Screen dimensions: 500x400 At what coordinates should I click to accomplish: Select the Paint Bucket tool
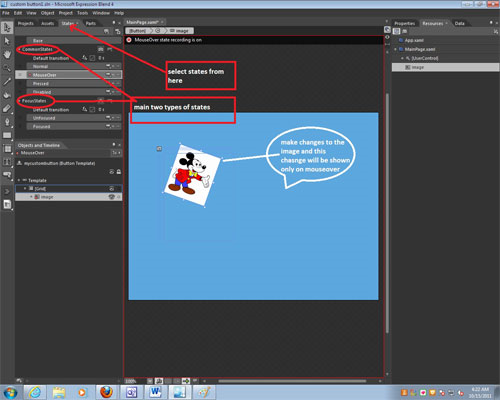[x=7, y=95]
